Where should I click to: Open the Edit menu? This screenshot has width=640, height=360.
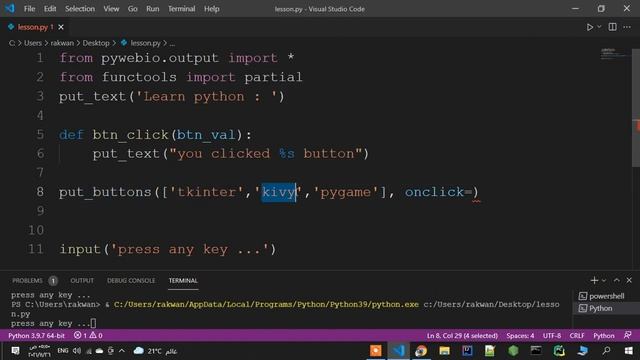tap(50, 9)
